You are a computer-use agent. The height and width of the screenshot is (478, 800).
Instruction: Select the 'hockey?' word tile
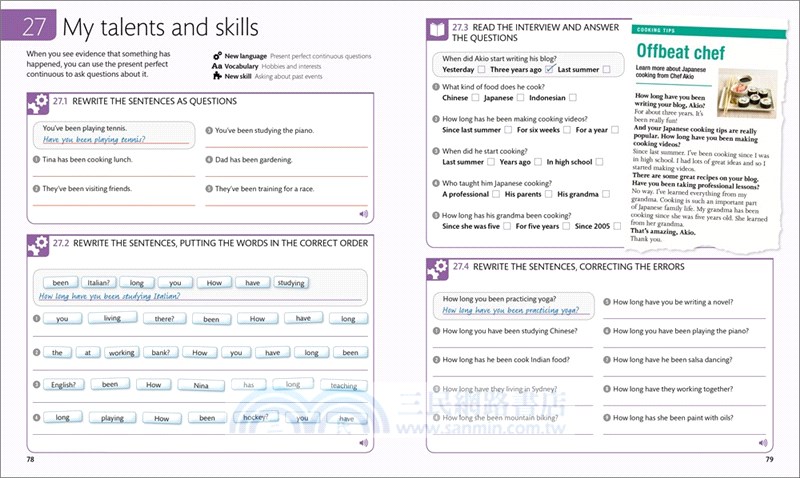pyautogui.click(x=256, y=417)
